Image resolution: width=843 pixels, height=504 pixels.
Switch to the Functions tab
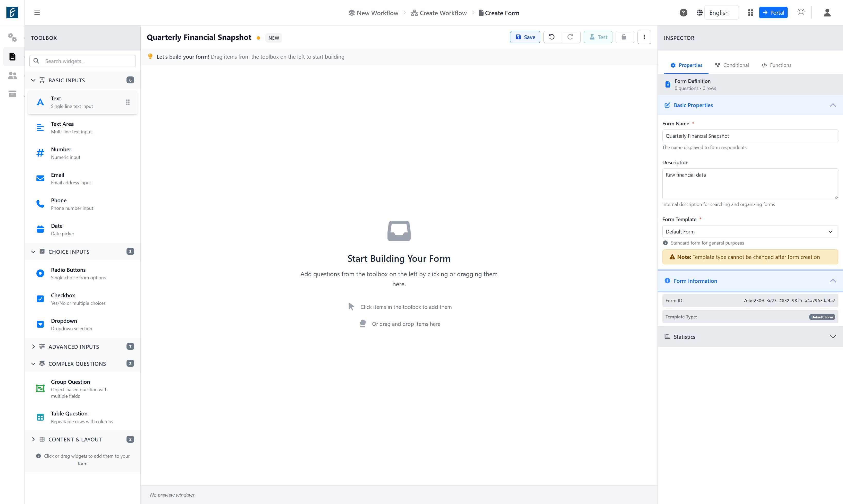[x=776, y=65]
